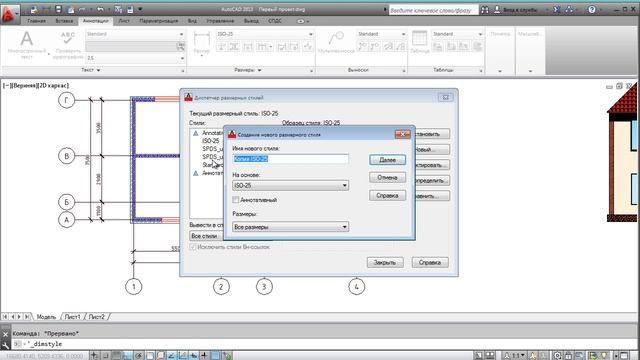Click Справка in the new style dialog
The image size is (640, 360).
(x=387, y=196)
